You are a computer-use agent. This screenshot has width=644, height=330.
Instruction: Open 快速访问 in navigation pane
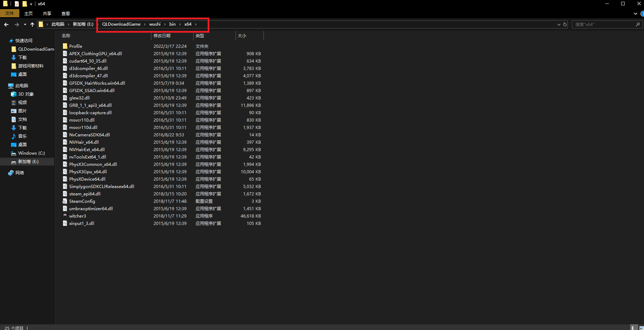pyautogui.click(x=24, y=41)
